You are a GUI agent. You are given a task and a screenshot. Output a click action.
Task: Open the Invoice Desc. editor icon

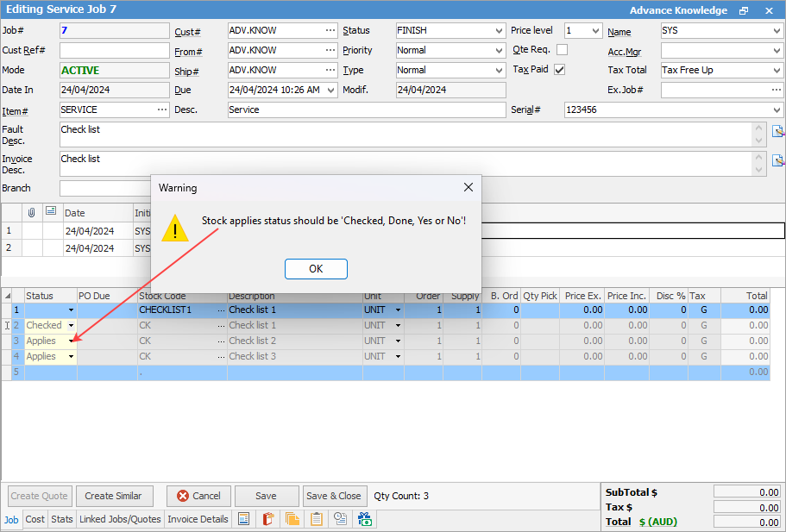[777, 160]
